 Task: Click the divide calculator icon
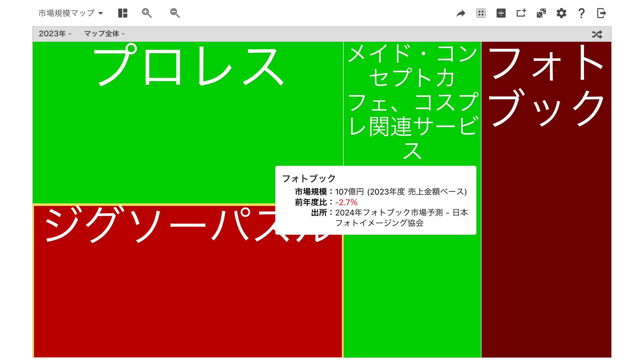coord(501,13)
